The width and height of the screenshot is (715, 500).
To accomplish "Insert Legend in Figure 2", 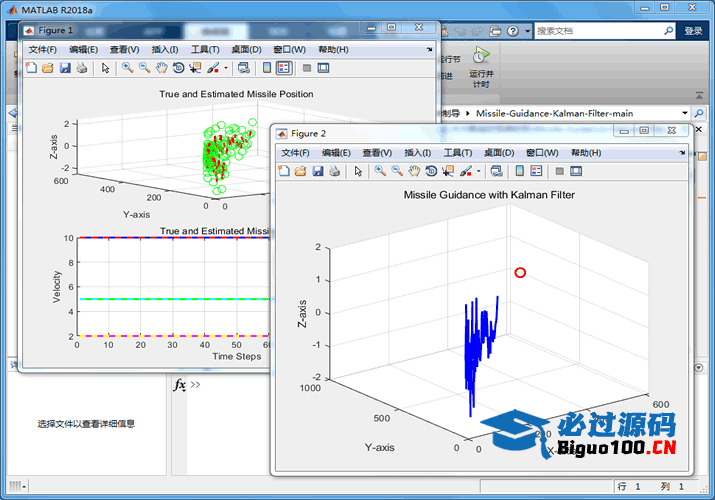I will (536, 171).
